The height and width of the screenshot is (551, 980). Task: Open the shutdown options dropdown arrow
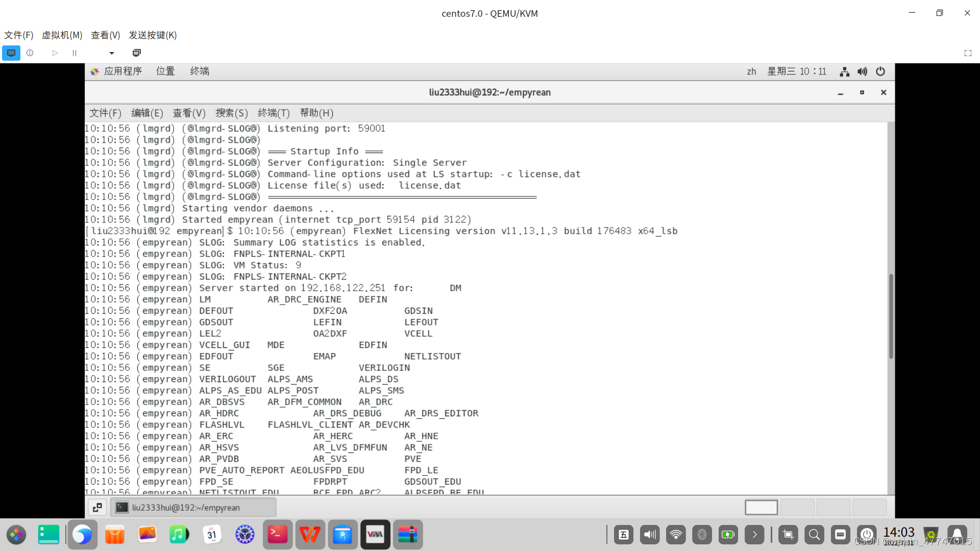click(112, 53)
